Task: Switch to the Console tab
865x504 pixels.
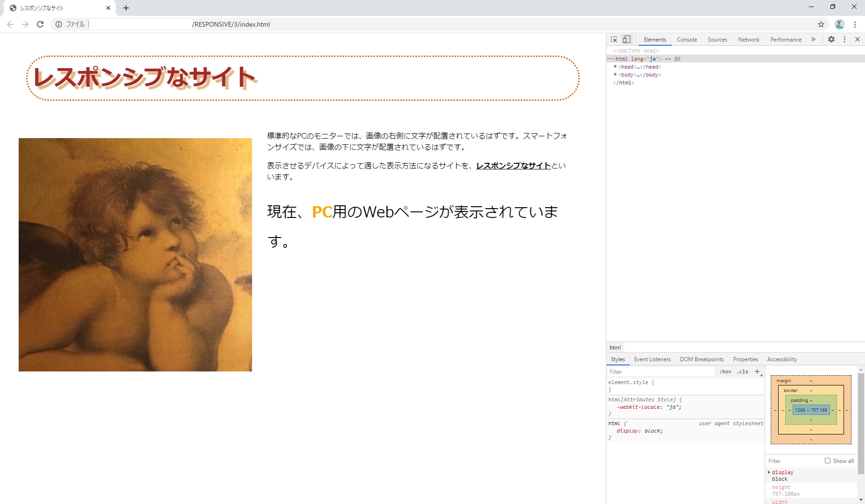Action: tap(687, 39)
